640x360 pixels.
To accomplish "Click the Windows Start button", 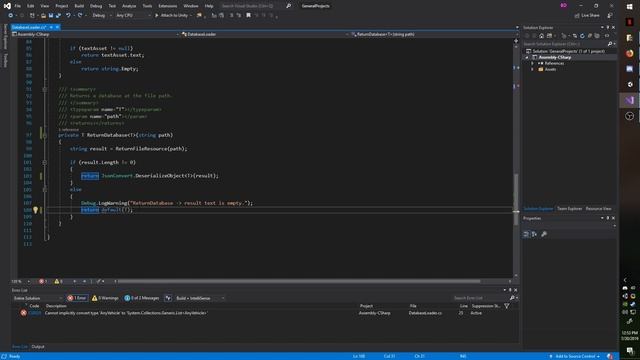I will (x=629, y=7).
